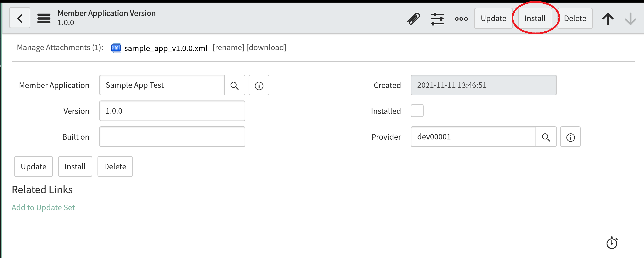Open Add to Update Set link
This screenshot has width=644, height=258.
[x=43, y=207]
